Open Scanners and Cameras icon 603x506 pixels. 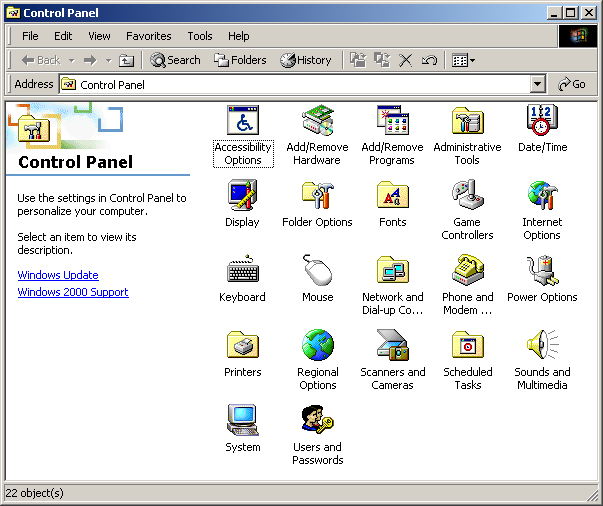point(393,345)
